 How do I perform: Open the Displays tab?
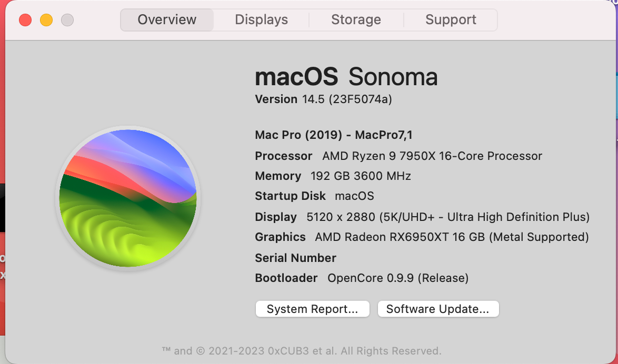261,20
